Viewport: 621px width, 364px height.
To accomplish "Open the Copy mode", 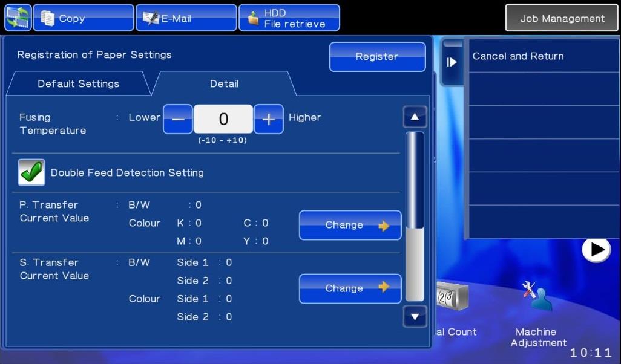I will [x=84, y=18].
